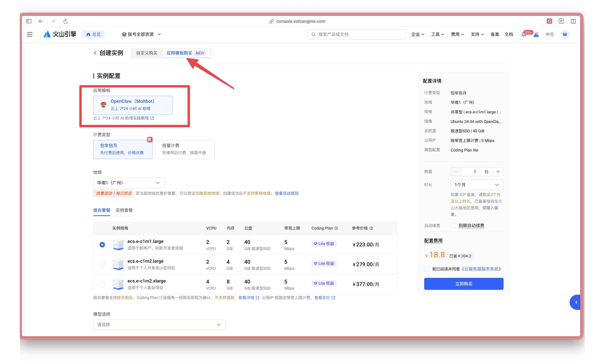The image size is (602, 364).
Task: Click the console.volcengine.com address bar
Action: pyautogui.click(x=301, y=21)
